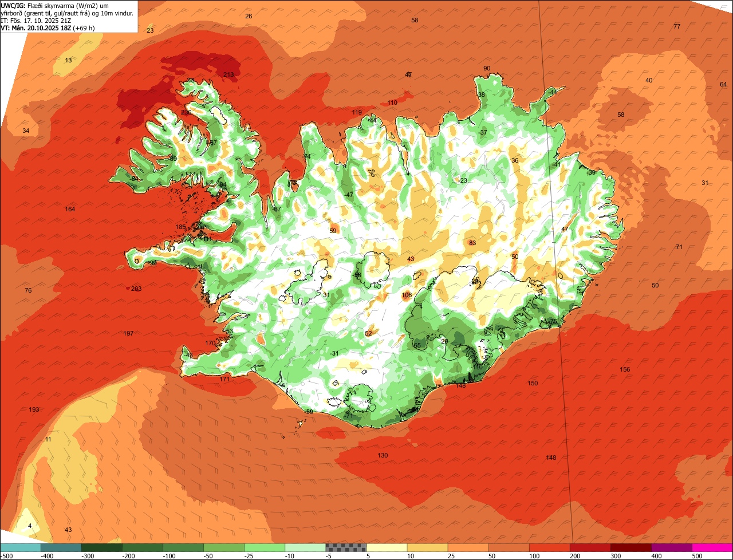Click the checkered swatch between -5 and 5
This screenshot has height=560, width=733.
tap(346, 547)
